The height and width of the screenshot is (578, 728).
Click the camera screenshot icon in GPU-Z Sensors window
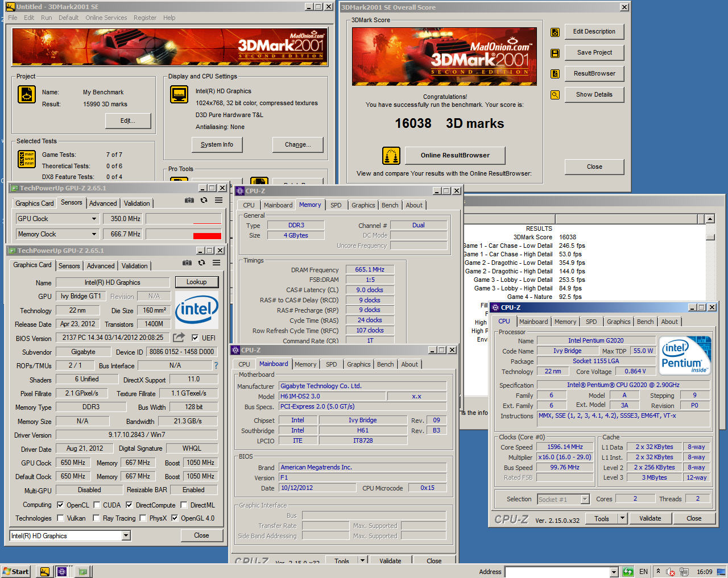click(x=189, y=200)
